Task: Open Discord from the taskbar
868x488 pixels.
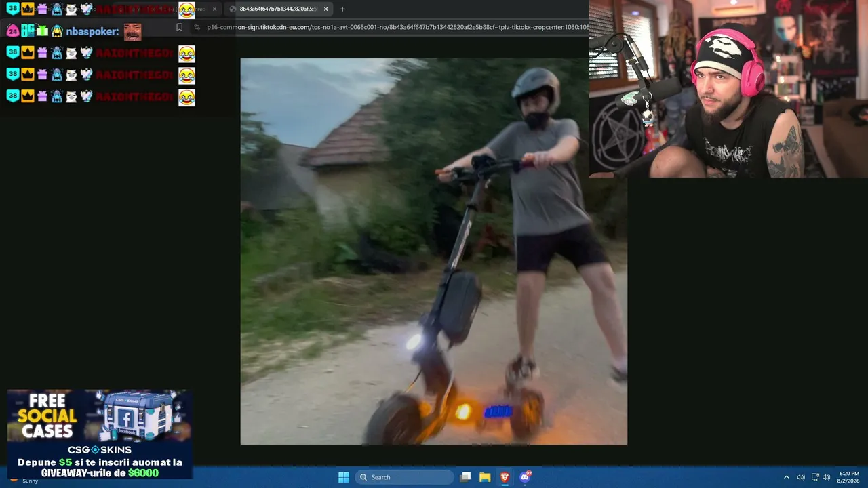Action: [x=524, y=477]
